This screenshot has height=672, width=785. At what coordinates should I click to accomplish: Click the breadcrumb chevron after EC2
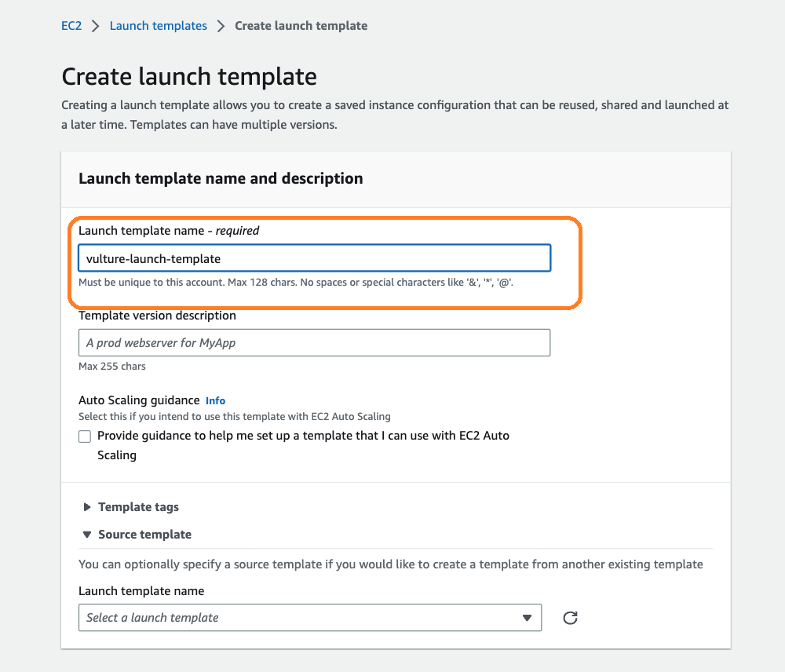[x=93, y=25]
